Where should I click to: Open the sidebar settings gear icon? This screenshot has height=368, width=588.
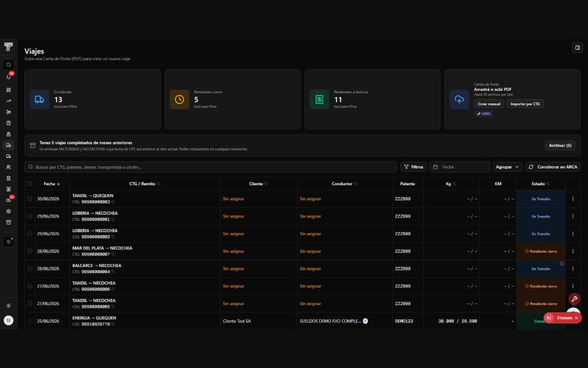click(x=8, y=211)
